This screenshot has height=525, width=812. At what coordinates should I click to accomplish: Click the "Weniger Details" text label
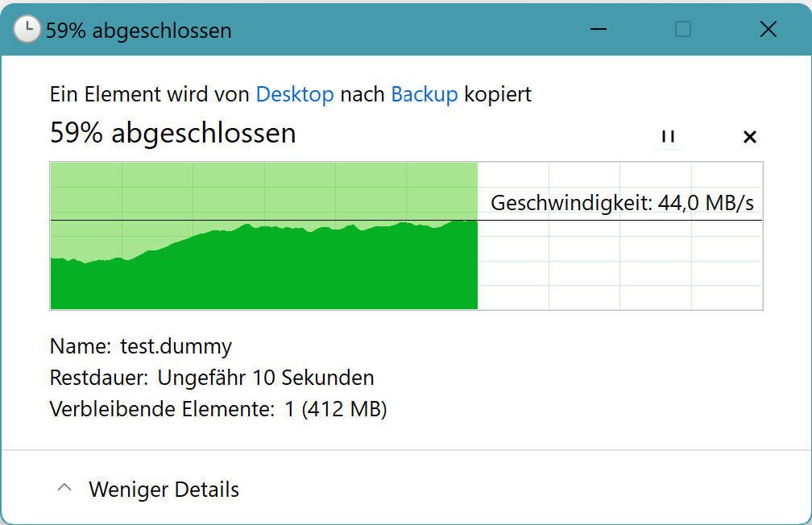pyautogui.click(x=164, y=489)
